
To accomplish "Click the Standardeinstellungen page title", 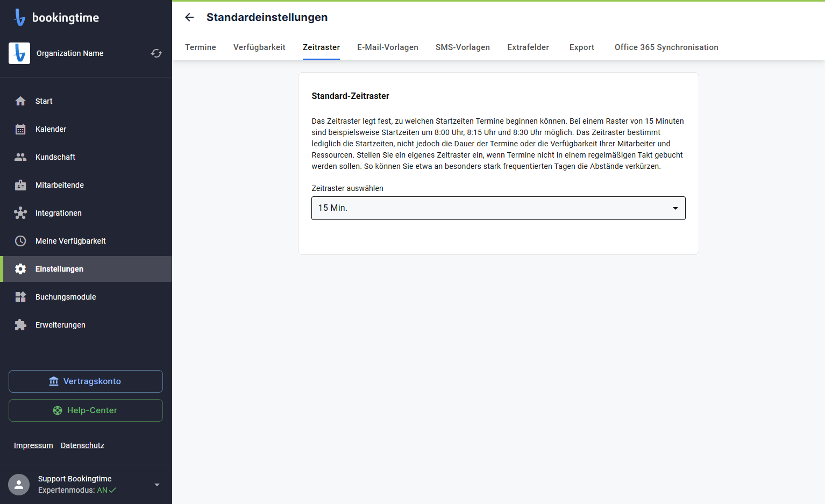I will (267, 17).
